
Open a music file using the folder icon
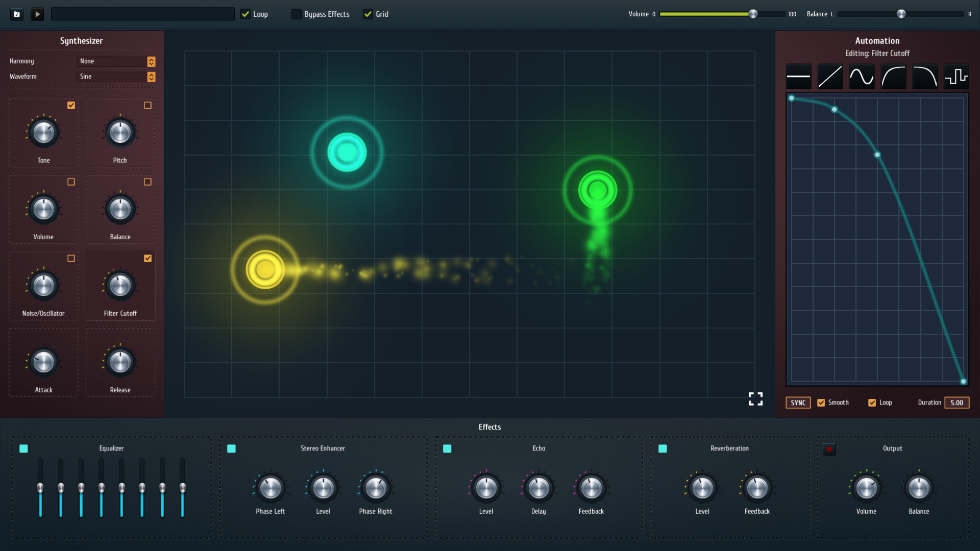pyautogui.click(x=16, y=14)
